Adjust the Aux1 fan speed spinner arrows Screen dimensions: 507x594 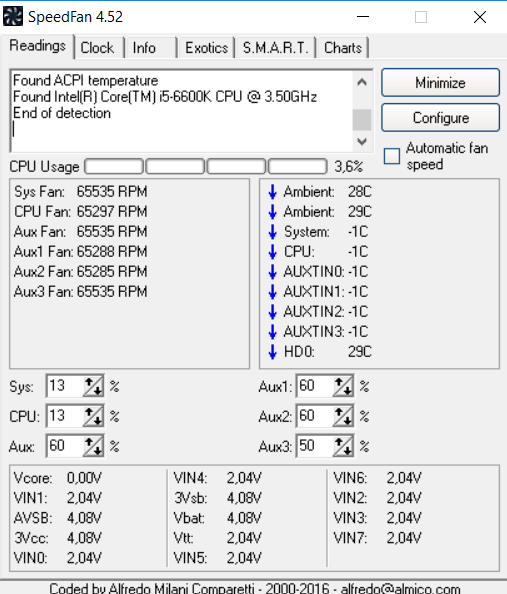343,386
